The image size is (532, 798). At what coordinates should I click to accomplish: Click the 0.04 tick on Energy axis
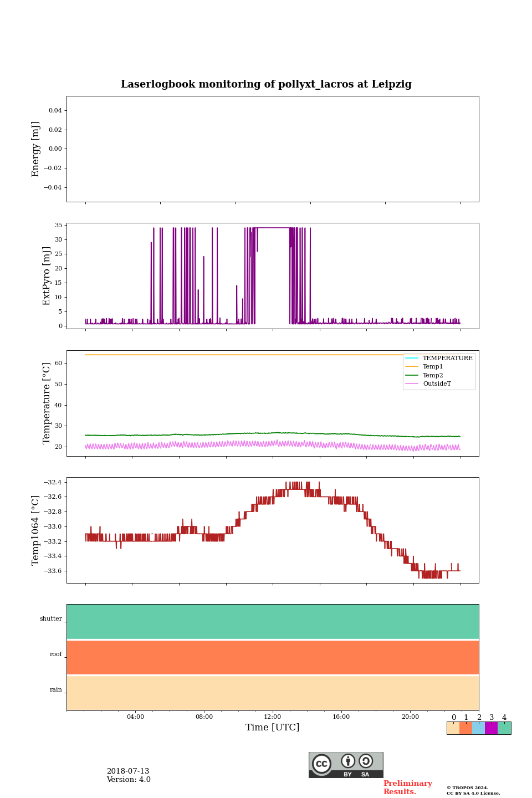55,111
